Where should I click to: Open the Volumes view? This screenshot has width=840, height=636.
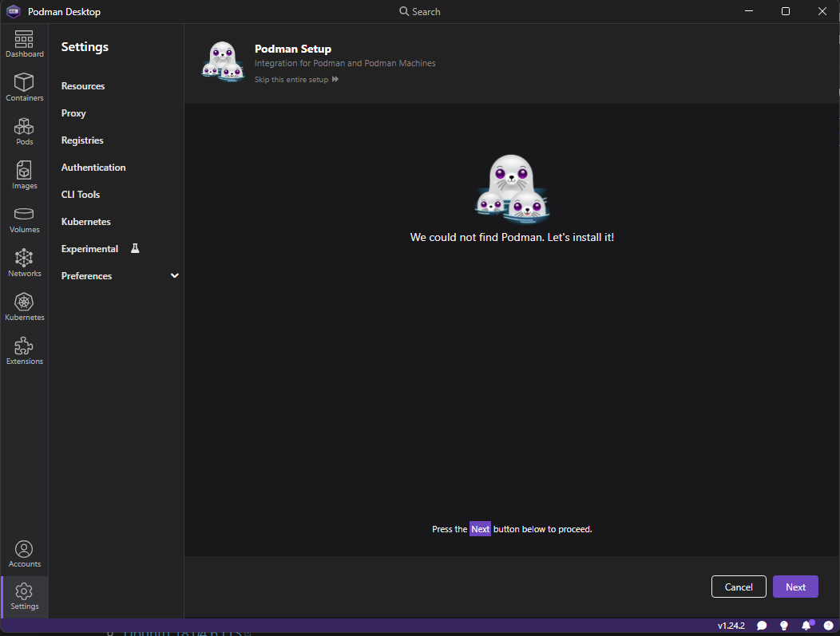24,219
